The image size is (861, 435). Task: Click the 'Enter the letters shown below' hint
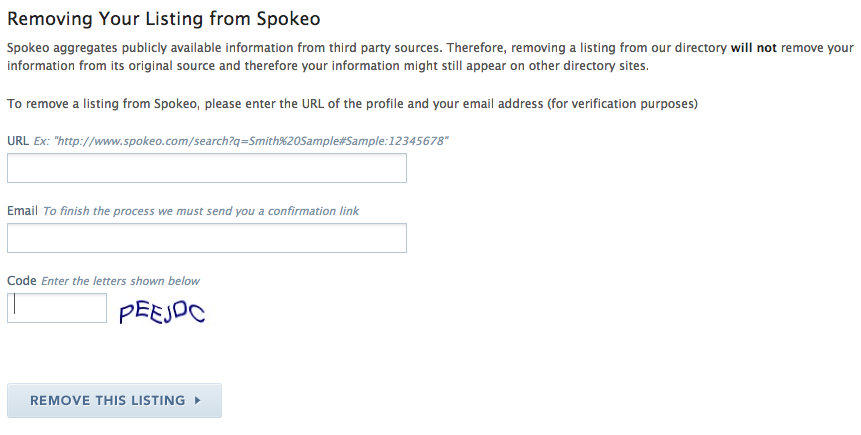point(120,281)
